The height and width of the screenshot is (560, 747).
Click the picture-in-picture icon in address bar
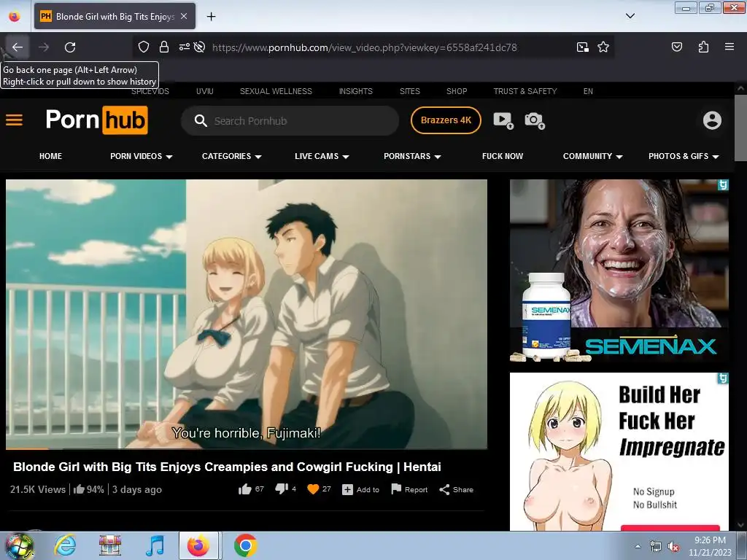coord(583,47)
